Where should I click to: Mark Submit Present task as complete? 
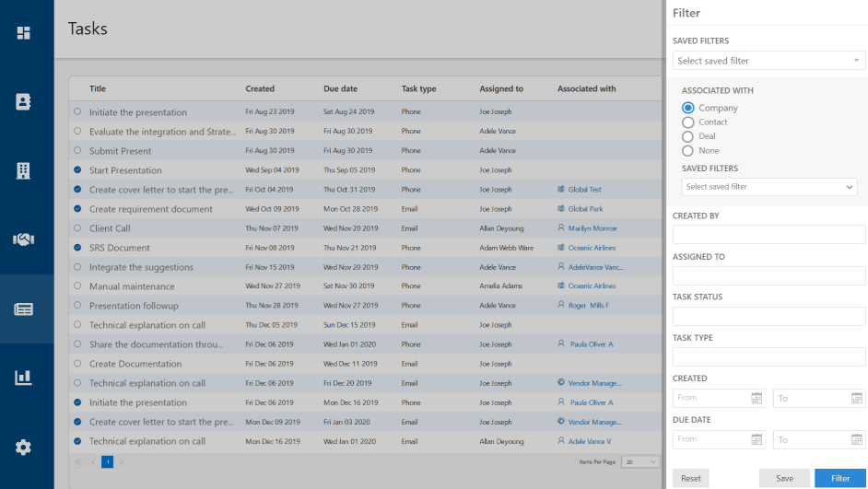(77, 151)
